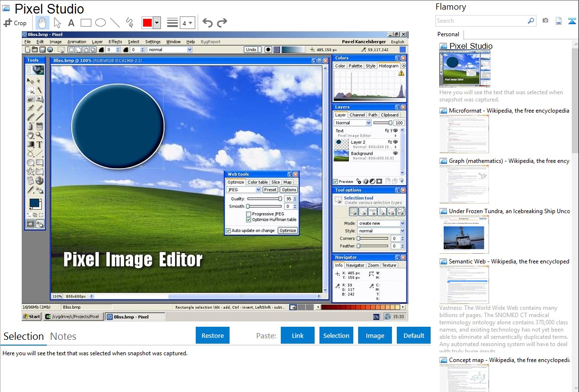Switch to the Palette tab in Colors panel
579x392 pixels.
355,66
